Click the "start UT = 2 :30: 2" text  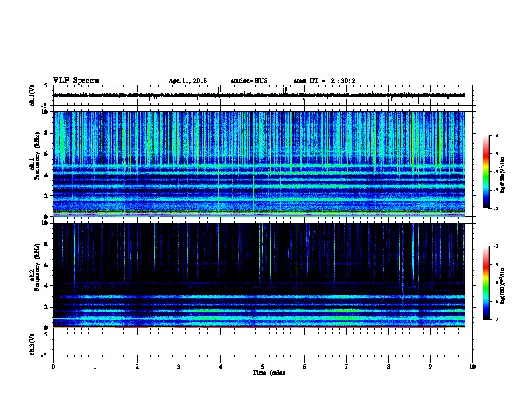(x=324, y=81)
